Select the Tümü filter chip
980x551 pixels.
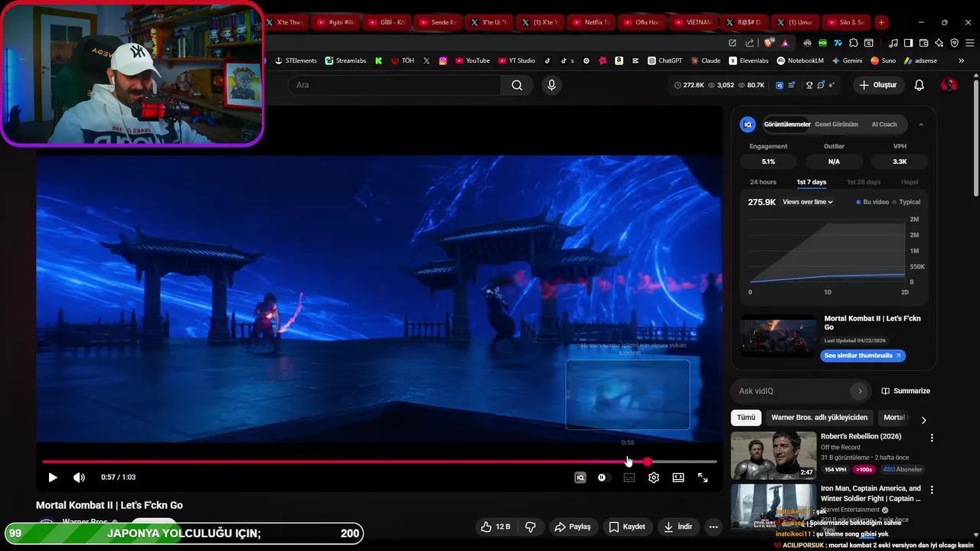pos(746,418)
